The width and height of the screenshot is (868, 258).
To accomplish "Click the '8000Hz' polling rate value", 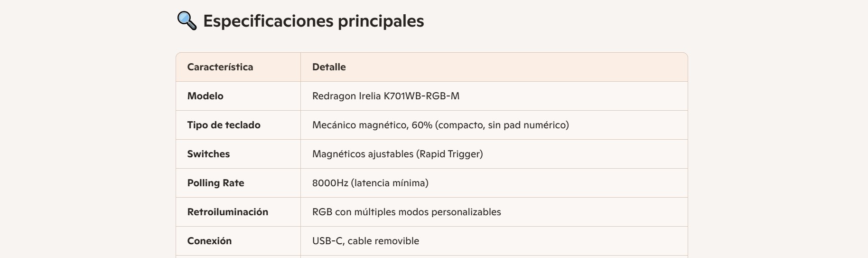I will [x=330, y=183].
